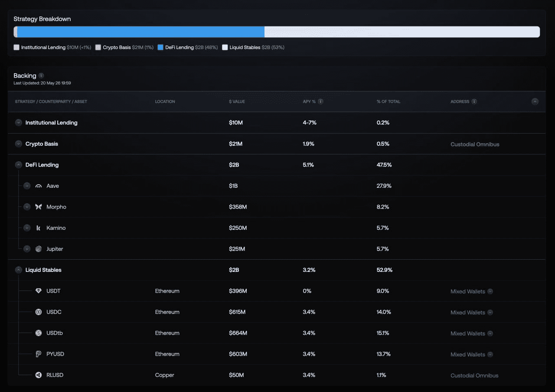
Task: Click the Kamino logo icon
Action: [39, 228]
